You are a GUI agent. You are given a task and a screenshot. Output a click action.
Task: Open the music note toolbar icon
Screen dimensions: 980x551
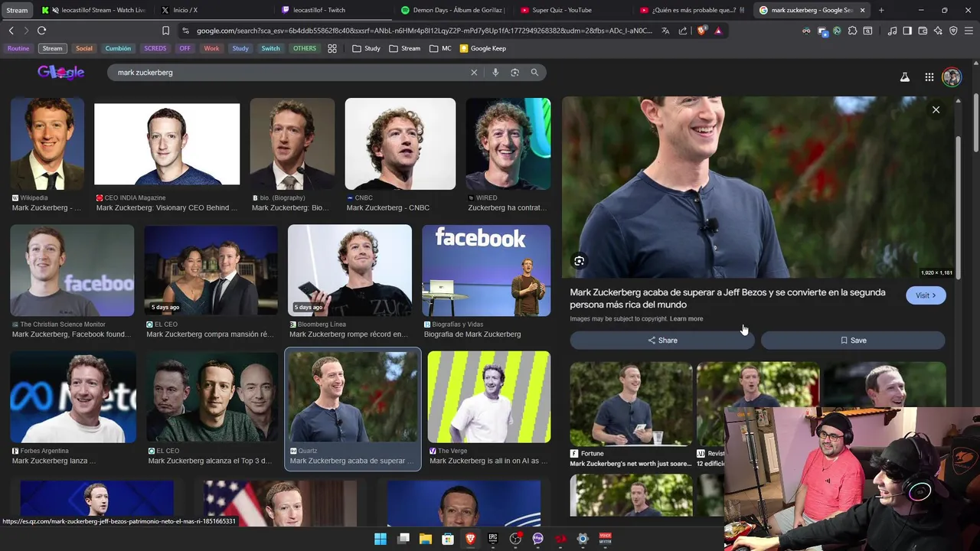click(x=892, y=31)
